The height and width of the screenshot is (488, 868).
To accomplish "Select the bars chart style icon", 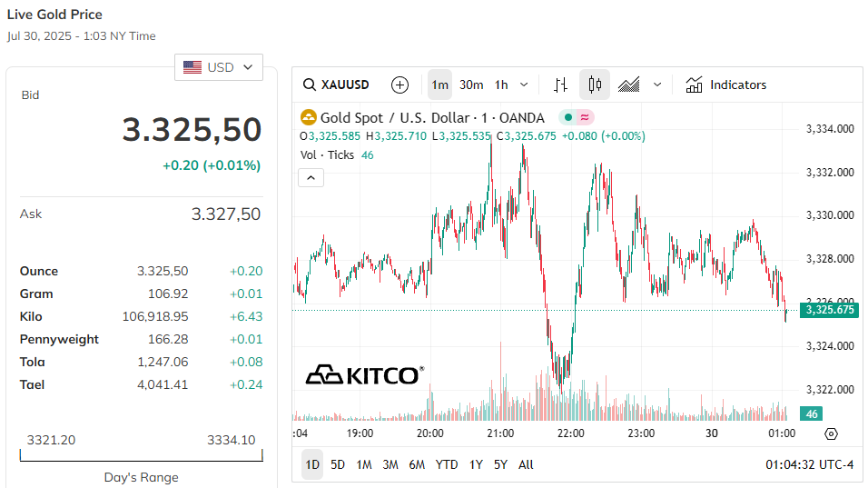I will [560, 85].
